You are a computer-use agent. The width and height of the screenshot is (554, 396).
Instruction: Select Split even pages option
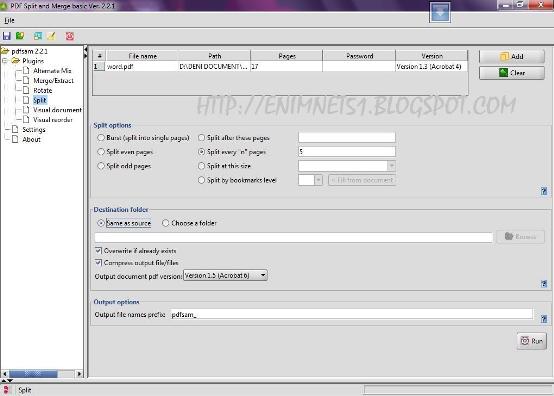click(x=101, y=152)
